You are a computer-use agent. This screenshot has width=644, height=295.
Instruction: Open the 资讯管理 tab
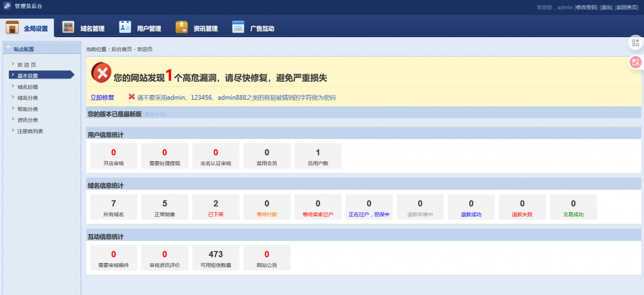197,28
